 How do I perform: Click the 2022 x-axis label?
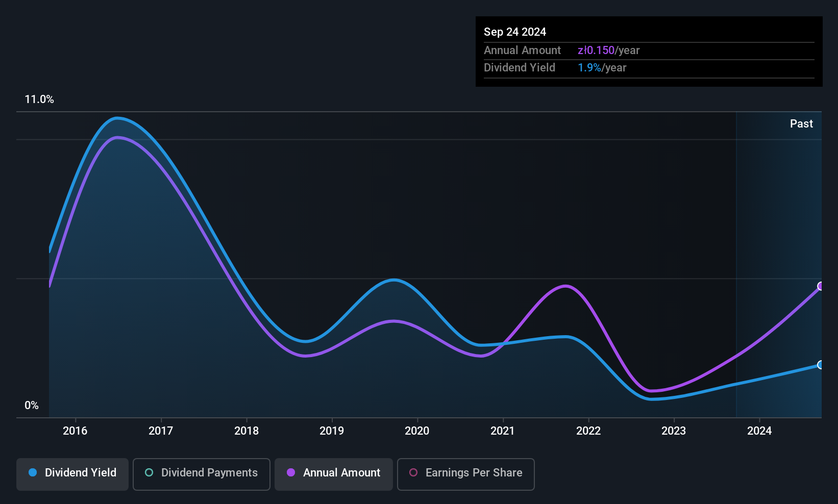click(x=588, y=431)
